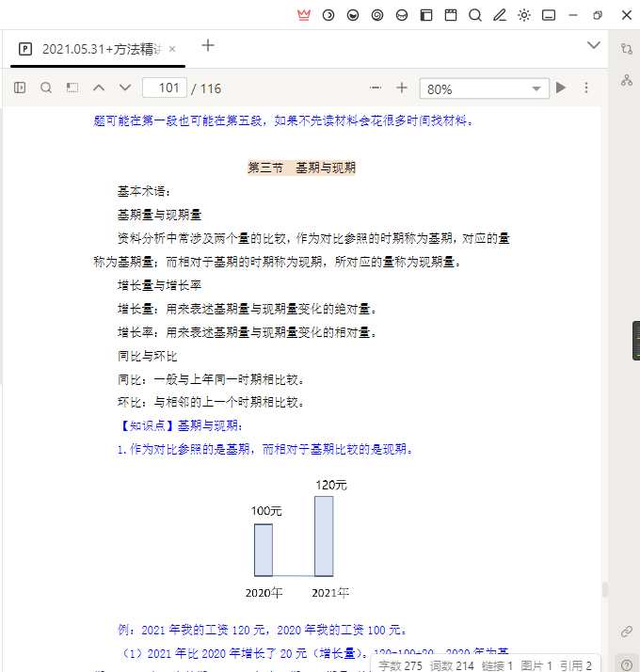
Task: Click the 增长量与增长率 line
Action: point(159,285)
